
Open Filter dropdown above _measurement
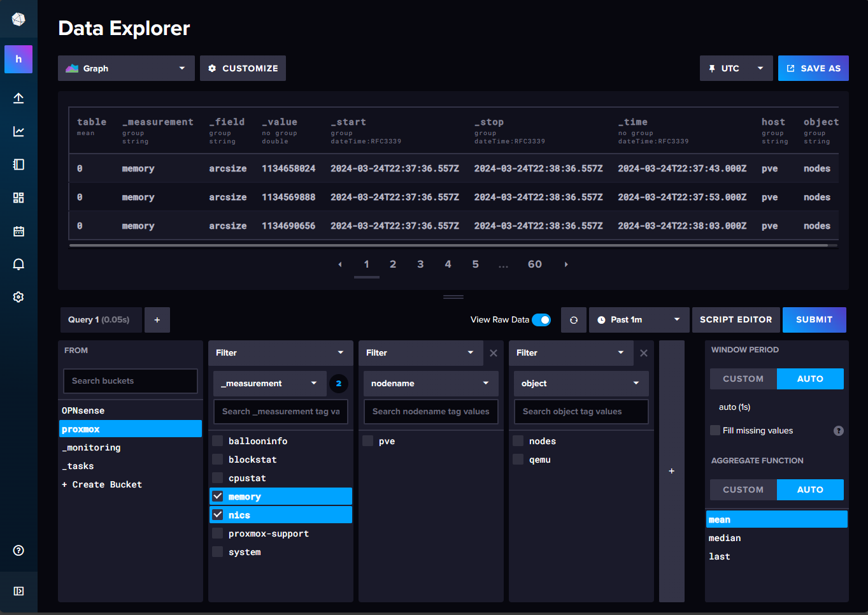coord(281,353)
